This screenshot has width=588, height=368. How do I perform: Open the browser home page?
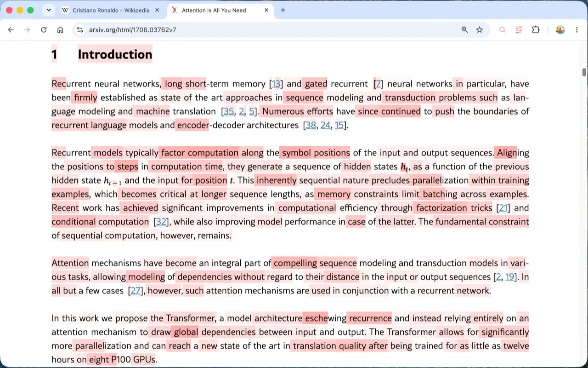[x=60, y=30]
